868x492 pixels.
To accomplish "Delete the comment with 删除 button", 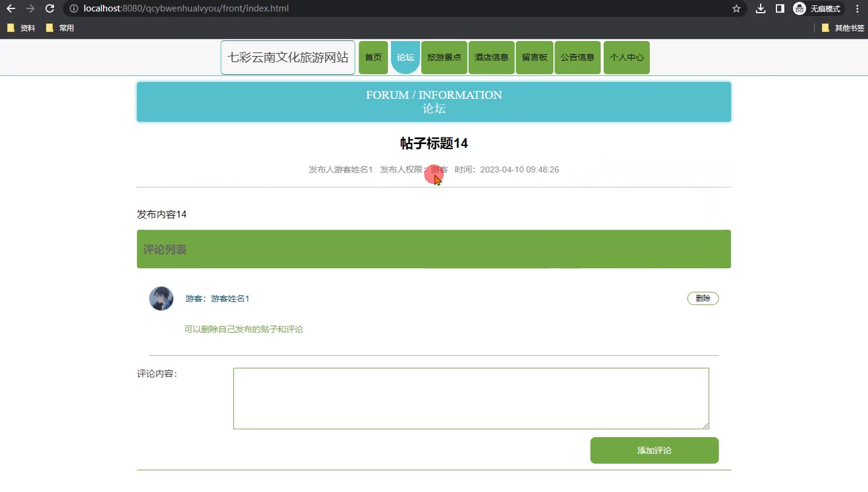I will pos(703,298).
